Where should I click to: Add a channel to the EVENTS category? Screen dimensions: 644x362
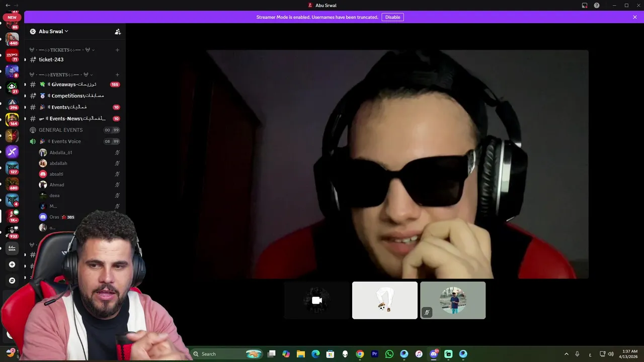[x=117, y=75]
